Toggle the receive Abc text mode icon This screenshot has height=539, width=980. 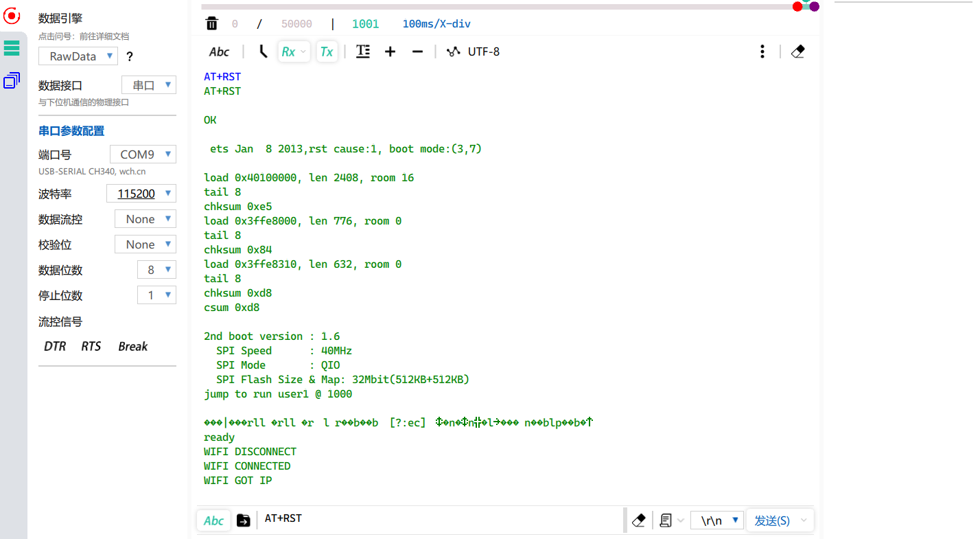click(x=220, y=52)
